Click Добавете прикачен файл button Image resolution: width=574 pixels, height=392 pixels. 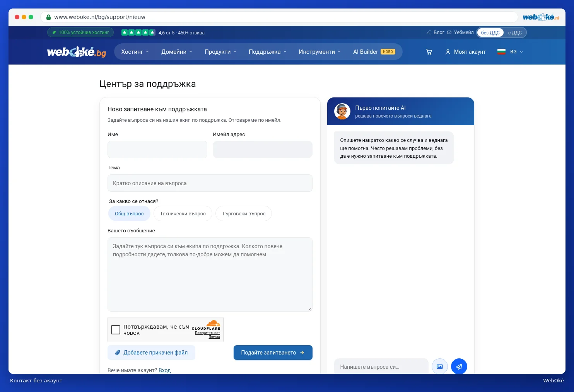pyautogui.click(x=151, y=353)
